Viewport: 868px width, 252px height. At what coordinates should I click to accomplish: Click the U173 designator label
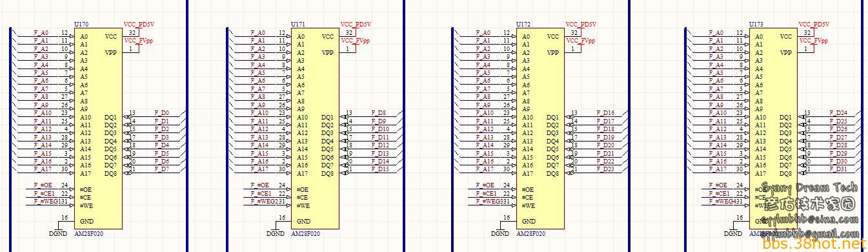pyautogui.click(x=756, y=25)
